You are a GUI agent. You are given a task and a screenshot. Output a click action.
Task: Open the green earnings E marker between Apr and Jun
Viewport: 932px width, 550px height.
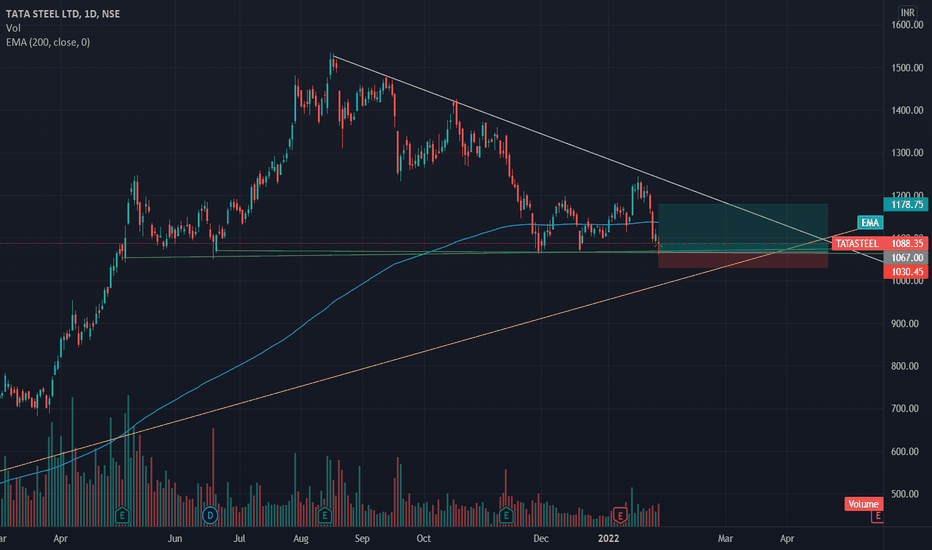pyautogui.click(x=122, y=515)
